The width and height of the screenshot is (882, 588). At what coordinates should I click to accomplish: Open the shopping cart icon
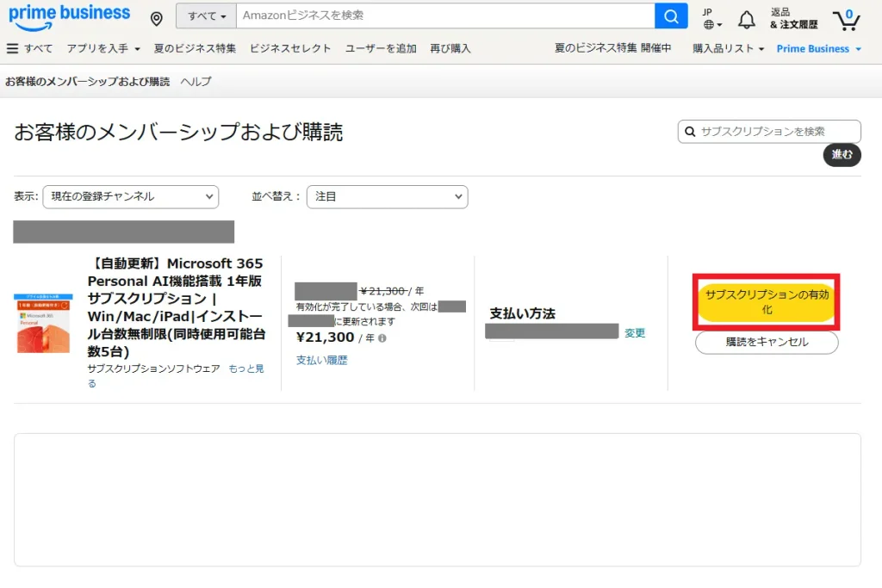(x=847, y=20)
